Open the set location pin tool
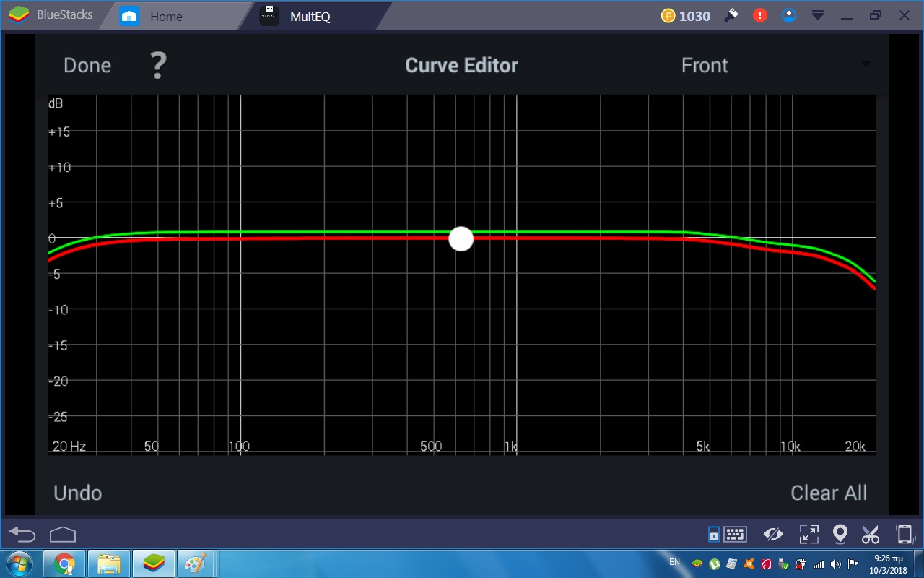The image size is (924, 578). click(840, 535)
